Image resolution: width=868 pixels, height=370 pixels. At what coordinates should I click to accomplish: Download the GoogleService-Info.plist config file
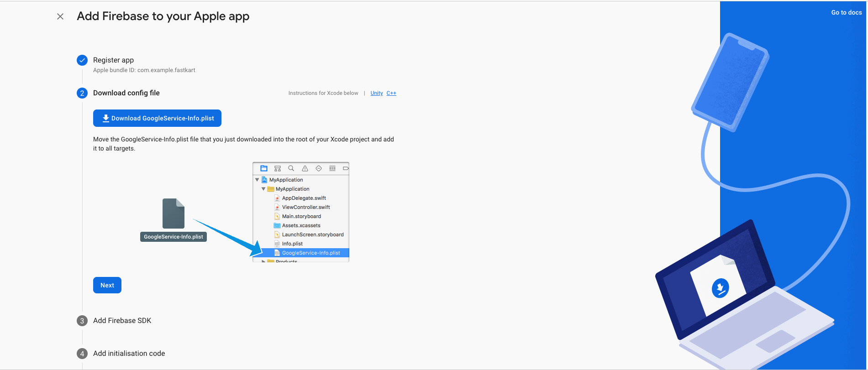point(157,118)
